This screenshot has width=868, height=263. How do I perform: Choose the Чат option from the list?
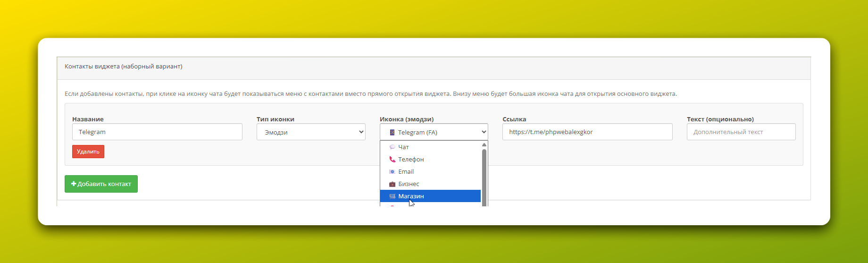point(404,147)
